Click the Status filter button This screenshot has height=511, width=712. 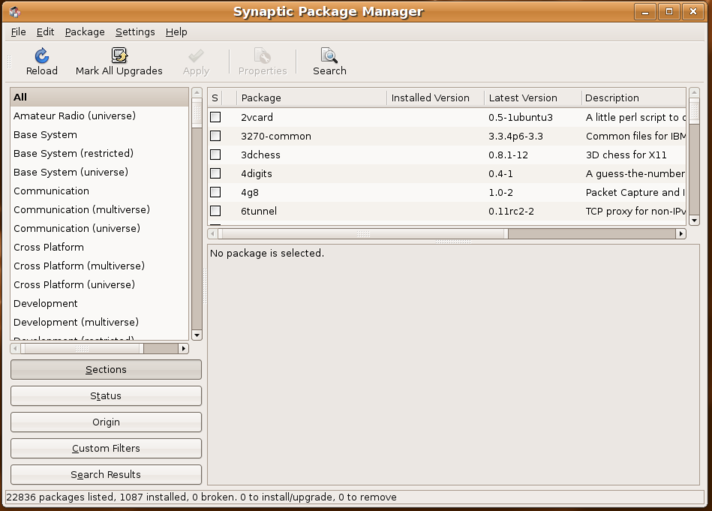point(106,396)
